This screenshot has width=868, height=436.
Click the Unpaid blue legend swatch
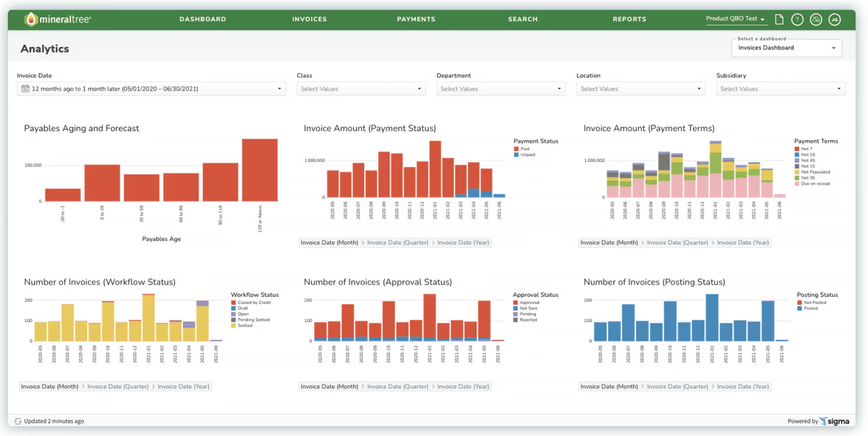[x=516, y=155]
